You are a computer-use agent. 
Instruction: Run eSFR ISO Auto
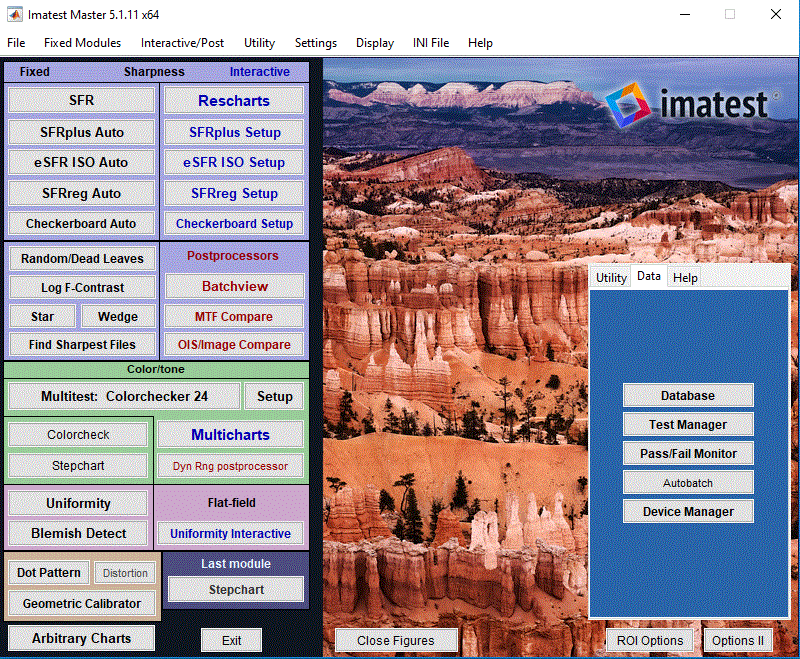(82, 163)
